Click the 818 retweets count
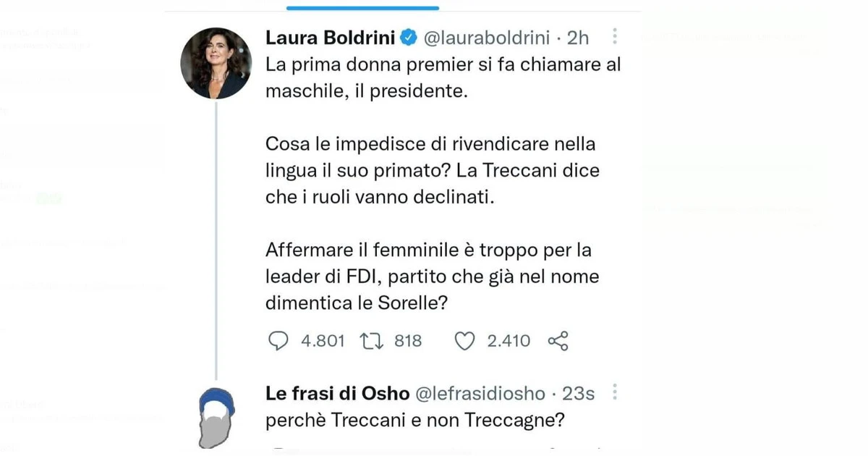 tap(408, 341)
